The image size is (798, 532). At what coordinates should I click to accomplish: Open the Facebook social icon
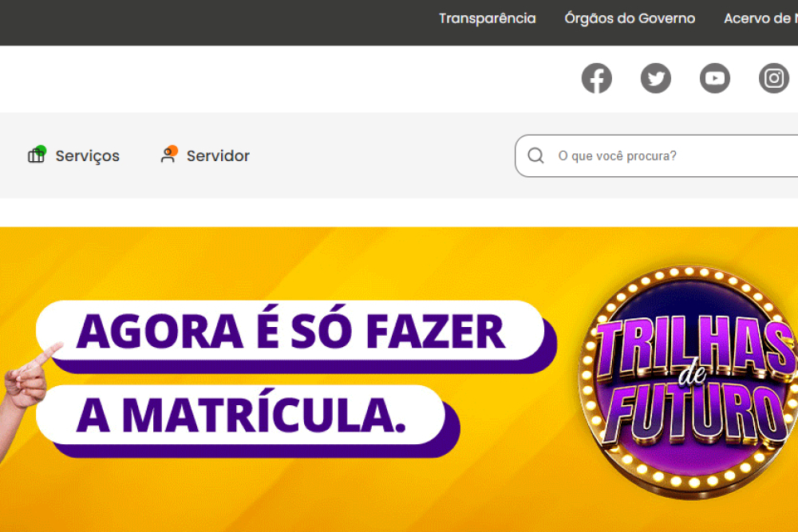596,78
